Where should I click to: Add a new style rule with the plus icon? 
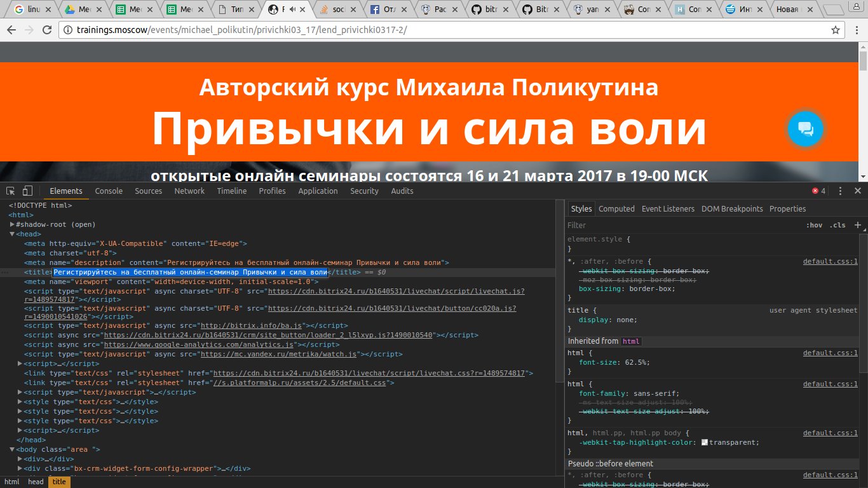857,225
